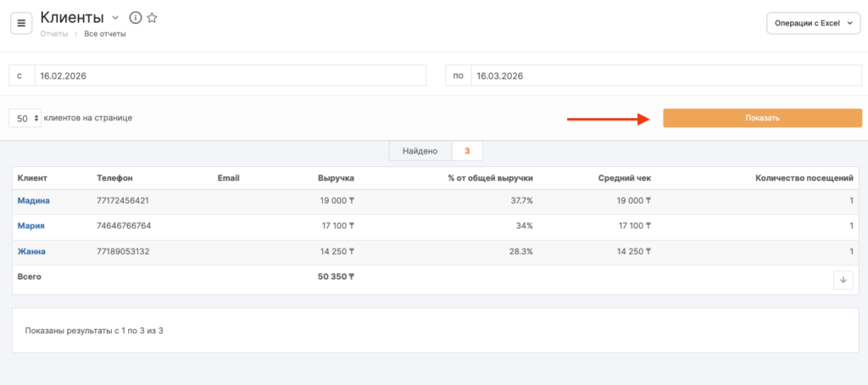Click the Найдено results tab

tap(420, 151)
